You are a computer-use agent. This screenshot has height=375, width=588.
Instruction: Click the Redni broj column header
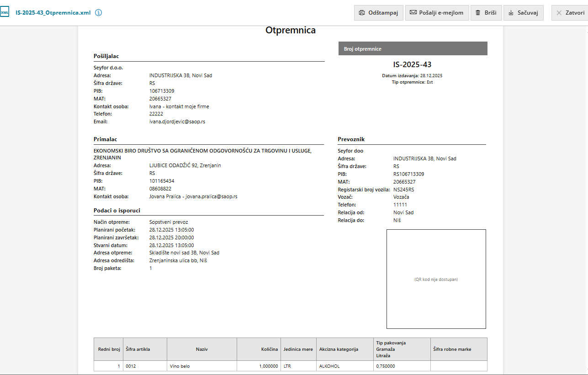[109, 349]
